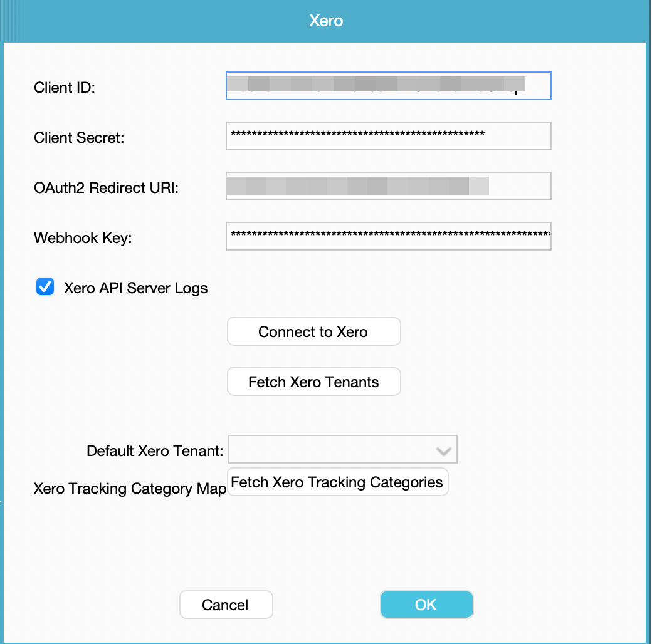This screenshot has height=644, width=652.
Task: Click the Client ID: label
Action: pos(65,88)
